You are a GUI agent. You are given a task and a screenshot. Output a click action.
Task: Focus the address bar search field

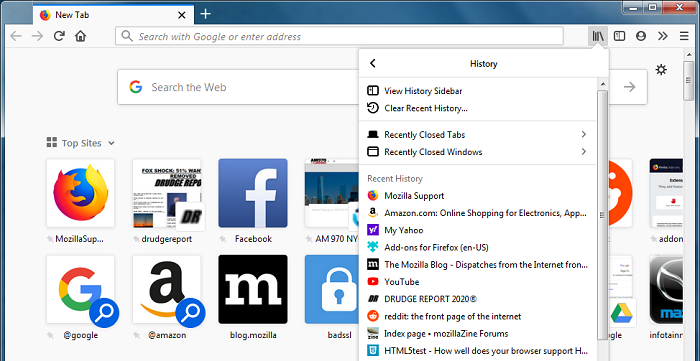coord(339,36)
